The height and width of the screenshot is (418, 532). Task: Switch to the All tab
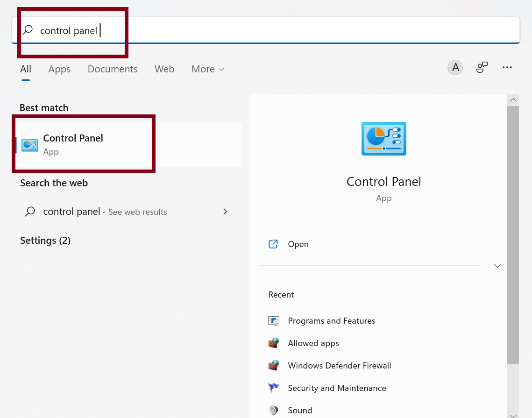25,69
